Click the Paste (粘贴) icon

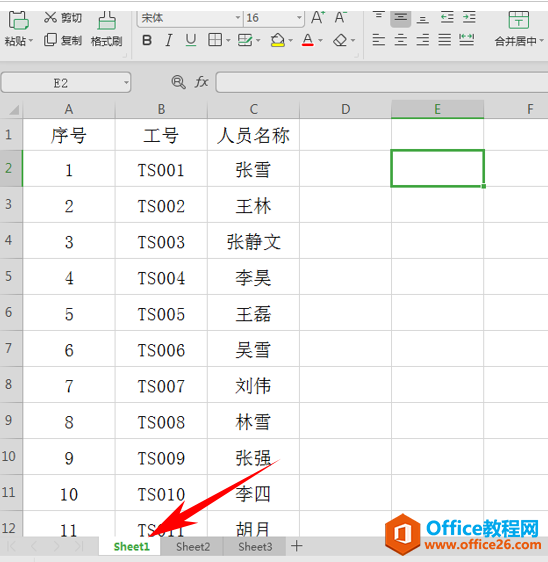click(x=18, y=20)
